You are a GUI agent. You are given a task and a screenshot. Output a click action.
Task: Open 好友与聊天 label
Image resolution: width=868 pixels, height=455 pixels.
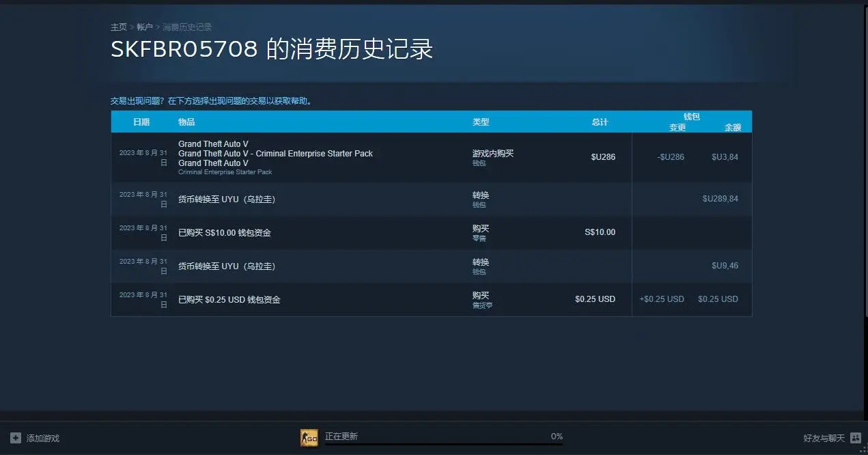pyautogui.click(x=824, y=438)
